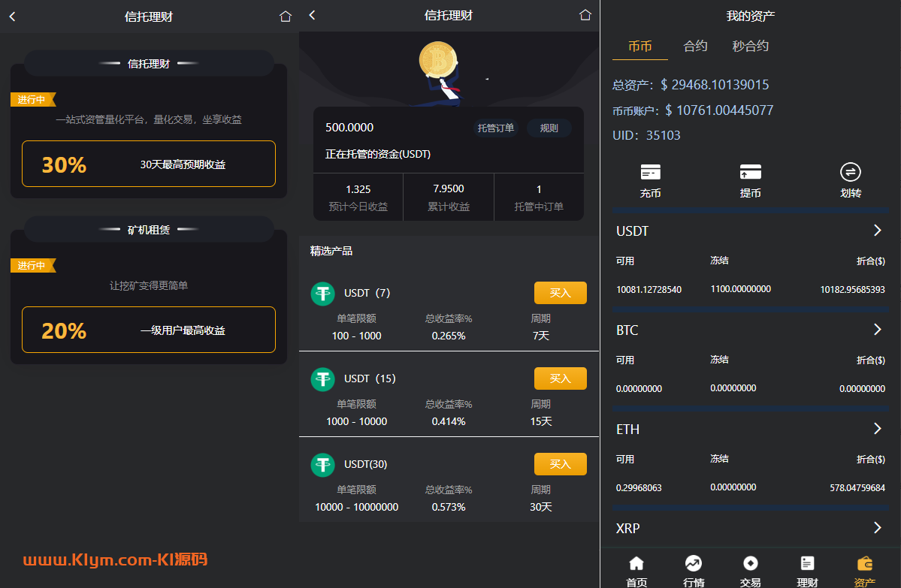The height and width of the screenshot is (588, 901).
Task: Tap the 进行中 badge on 矿机租赁 card
Action: coord(33,265)
